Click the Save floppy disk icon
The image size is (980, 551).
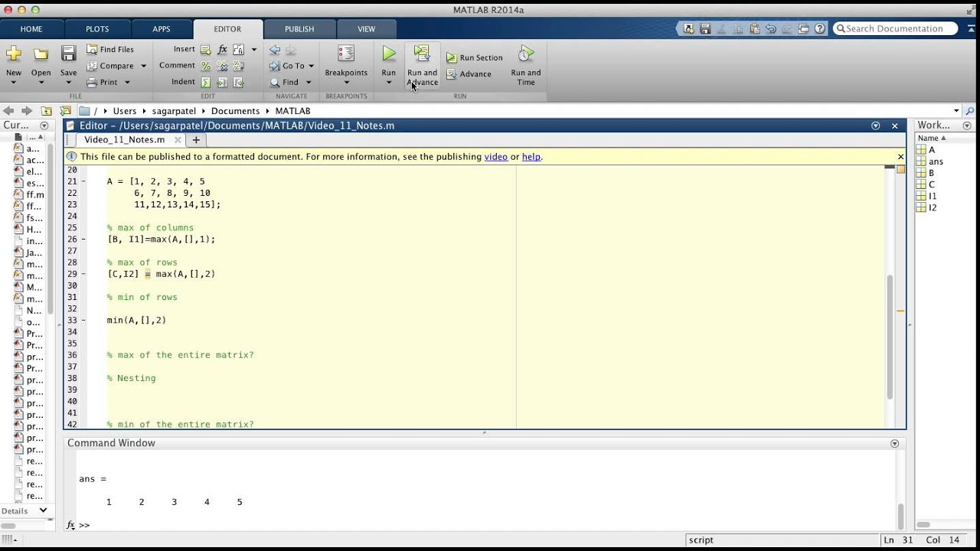tap(68, 54)
